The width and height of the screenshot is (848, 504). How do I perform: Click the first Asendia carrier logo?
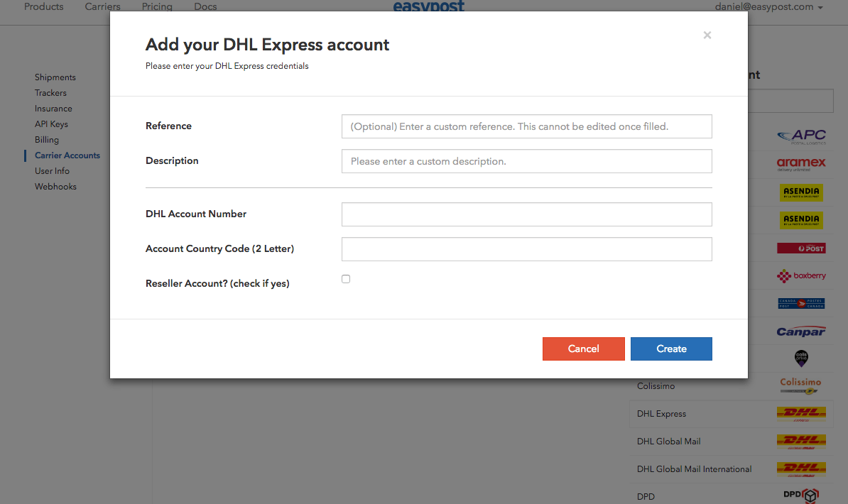coord(802,192)
